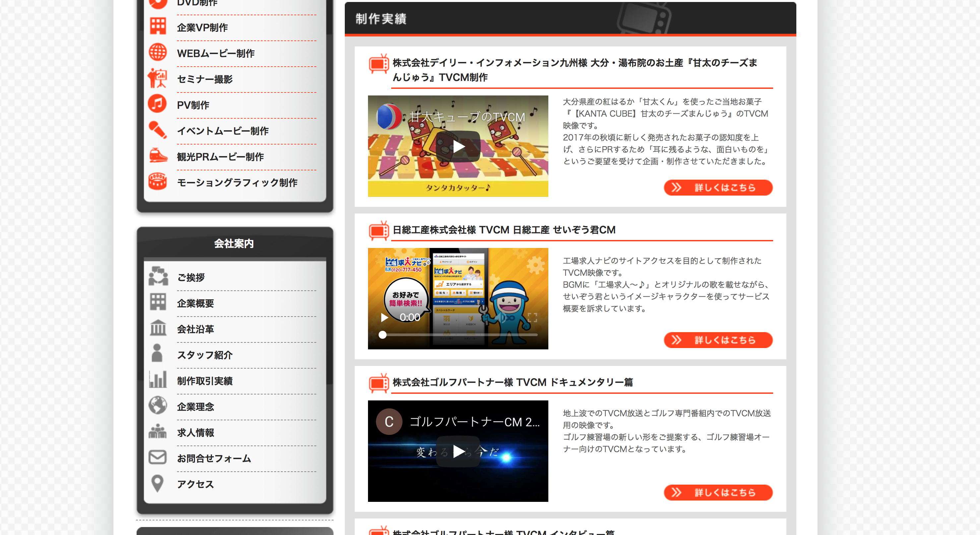Click the group icon beside 求人情報

[157, 432]
